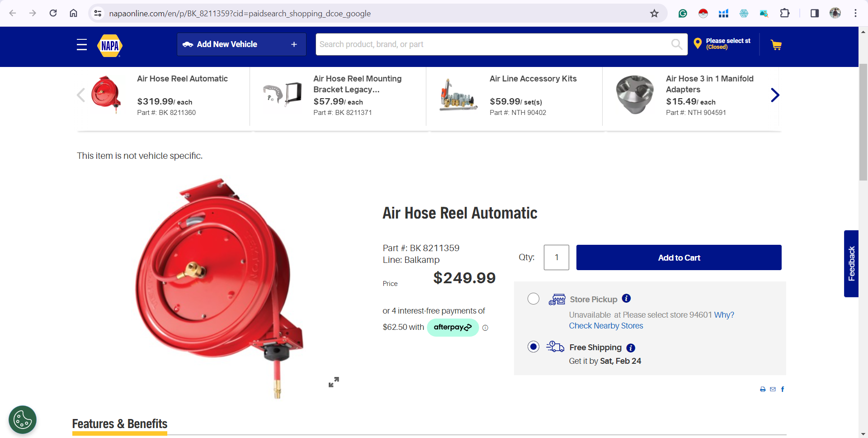Viewport: 868px width, 438px height.
Task: Go to browser home page
Action: (73, 13)
